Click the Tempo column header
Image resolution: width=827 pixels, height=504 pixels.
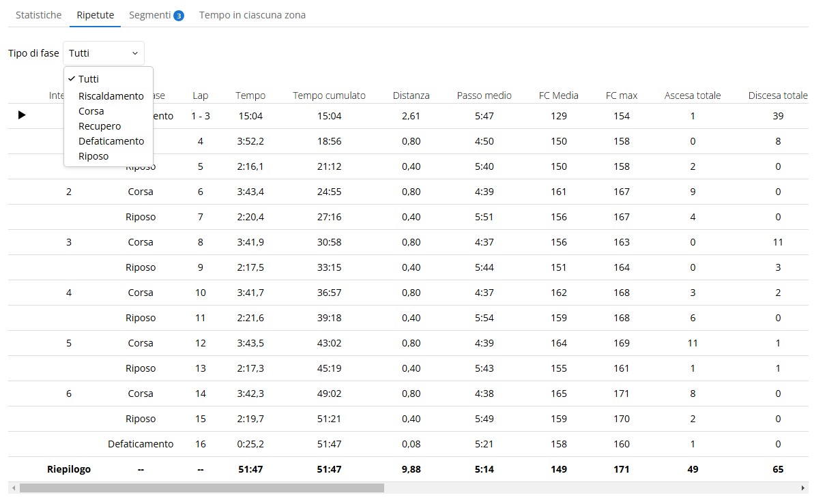click(x=250, y=95)
